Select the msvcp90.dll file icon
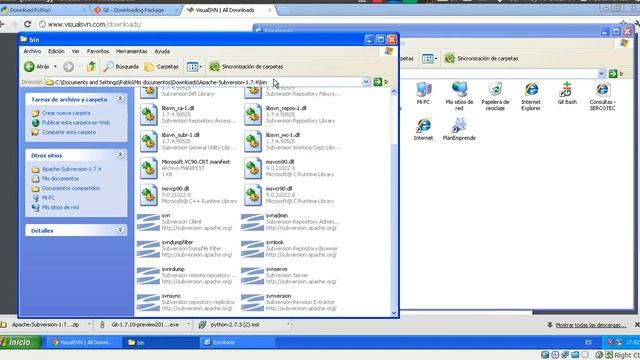The height and width of the screenshot is (360, 640). coord(149,195)
